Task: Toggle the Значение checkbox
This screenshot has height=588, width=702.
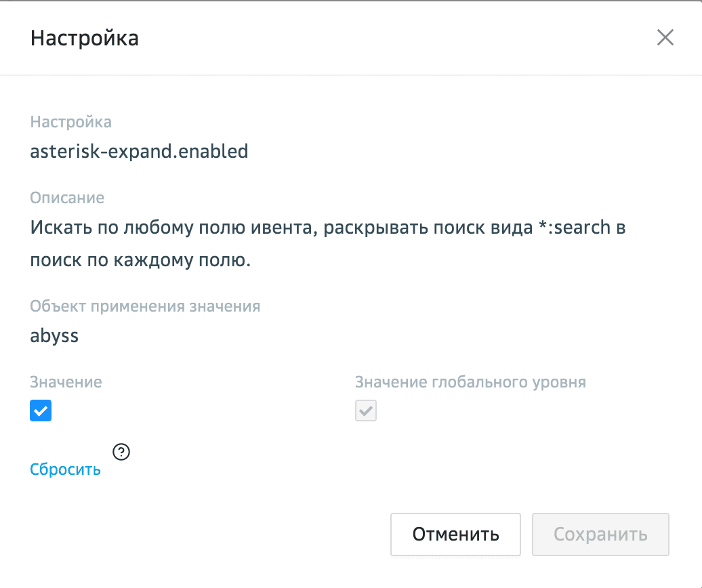Action: click(41, 411)
